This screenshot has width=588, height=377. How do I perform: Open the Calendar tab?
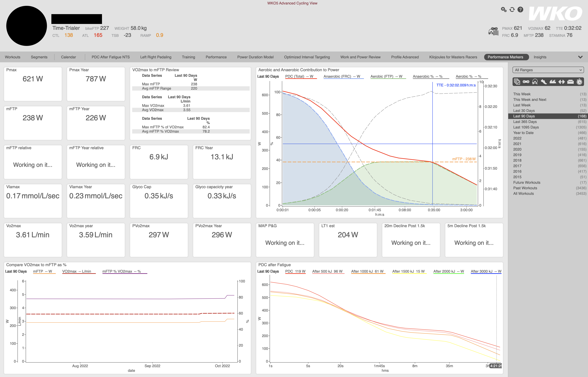click(69, 57)
